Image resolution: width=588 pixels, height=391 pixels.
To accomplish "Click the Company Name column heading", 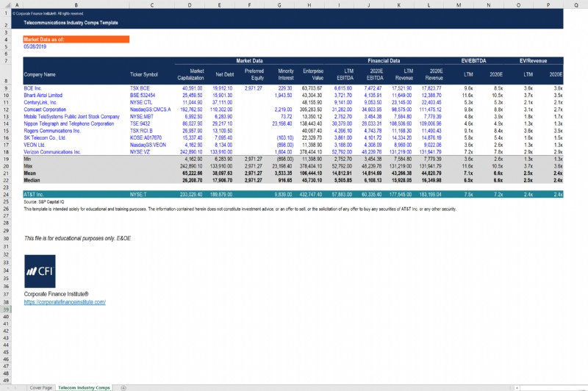I will [x=40, y=75].
